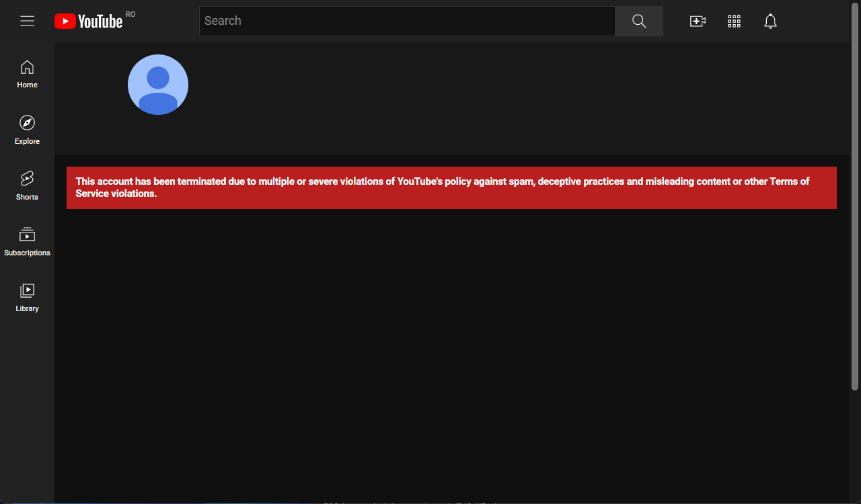861x504 pixels.
Task: Click the Search input field
Action: click(407, 21)
